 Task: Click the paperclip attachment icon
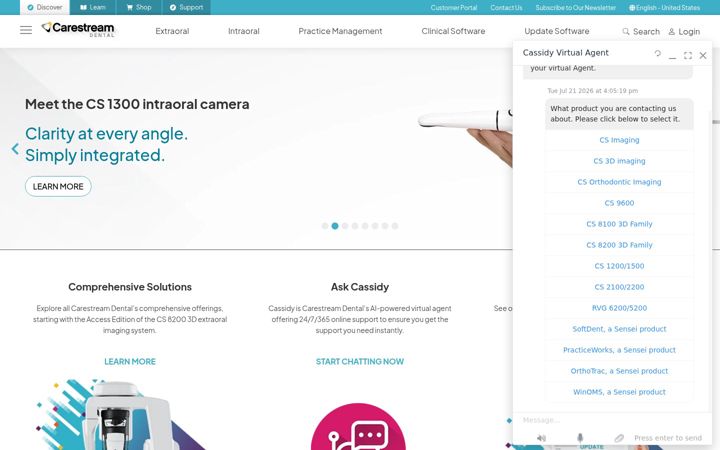coord(619,438)
